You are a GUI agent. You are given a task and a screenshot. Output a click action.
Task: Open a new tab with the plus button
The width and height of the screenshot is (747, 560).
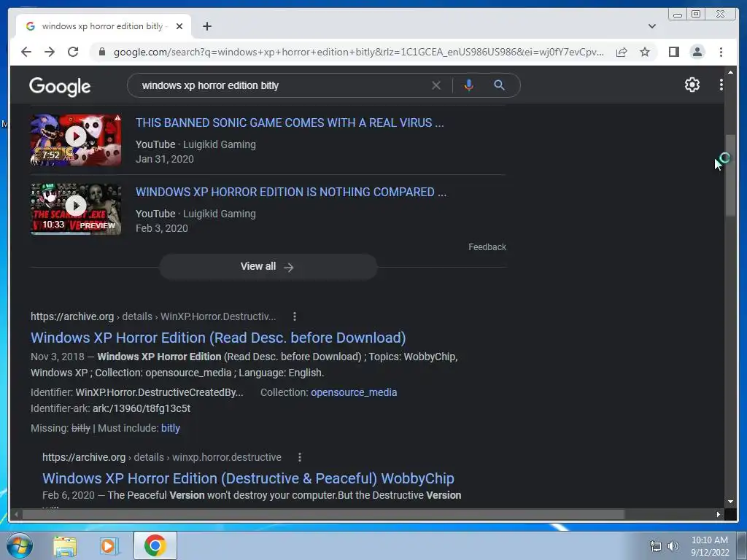point(206,26)
